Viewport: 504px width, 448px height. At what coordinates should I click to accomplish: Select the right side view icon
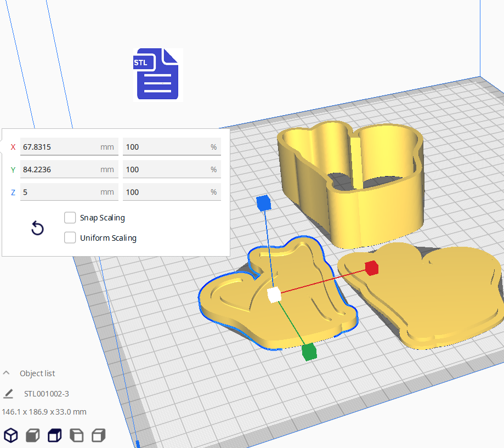99,435
